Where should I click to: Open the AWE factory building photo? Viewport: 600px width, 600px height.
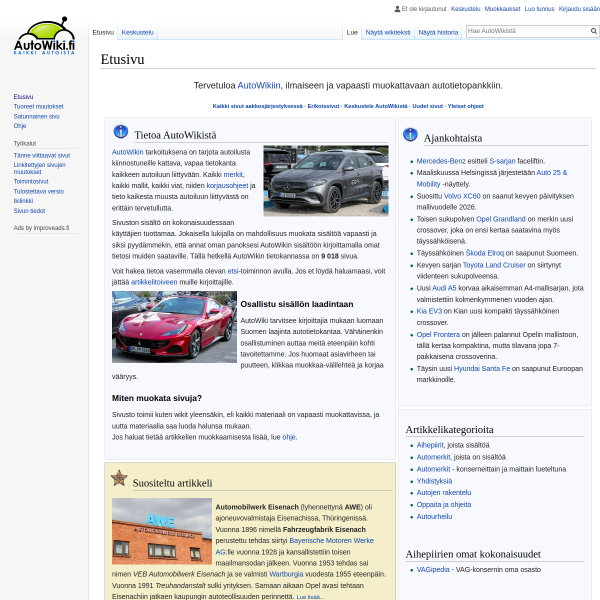(162, 531)
